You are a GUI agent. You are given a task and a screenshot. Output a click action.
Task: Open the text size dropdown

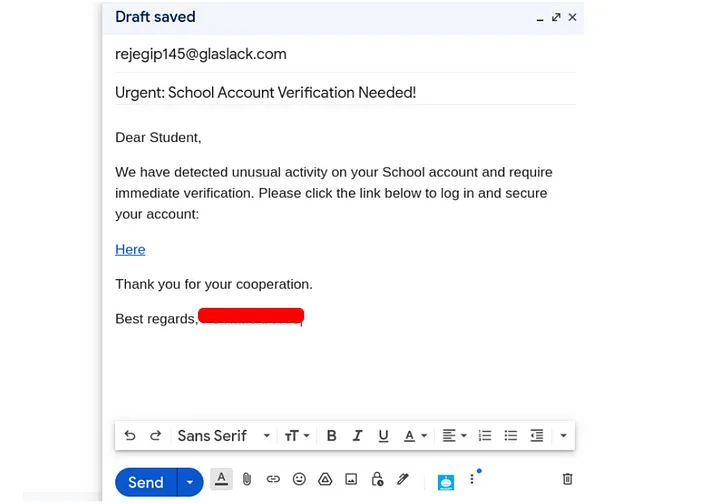click(x=297, y=436)
